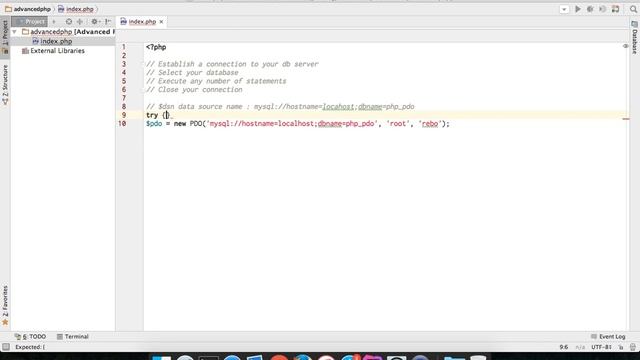Click the small icon below the 1: Project strip label

(x=5, y=51)
